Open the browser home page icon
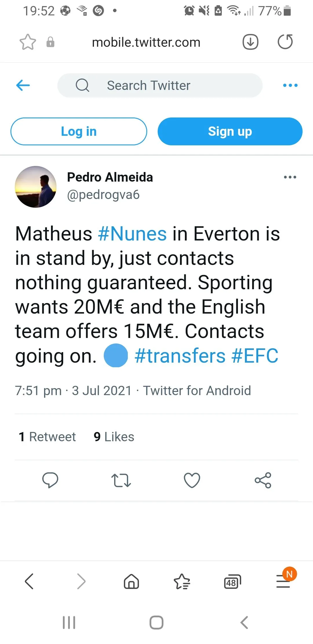Image resolution: width=313 pixels, height=644 pixels. 132,581
